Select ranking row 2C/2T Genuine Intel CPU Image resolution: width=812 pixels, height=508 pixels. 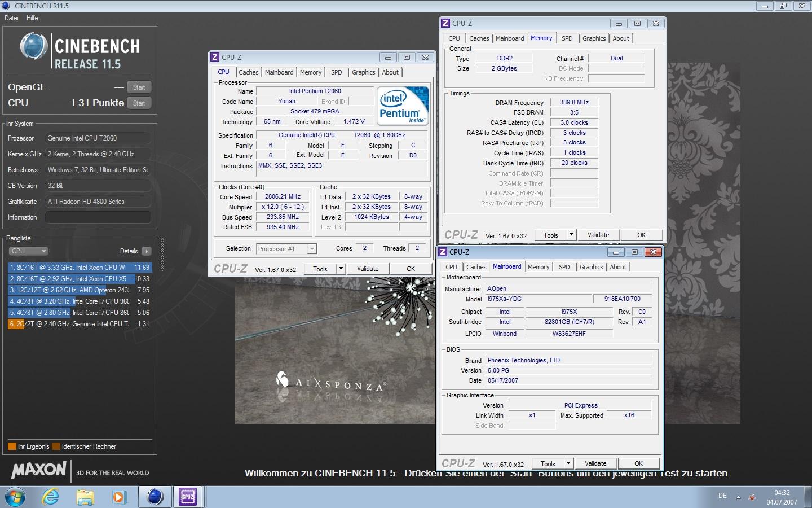coord(80,324)
